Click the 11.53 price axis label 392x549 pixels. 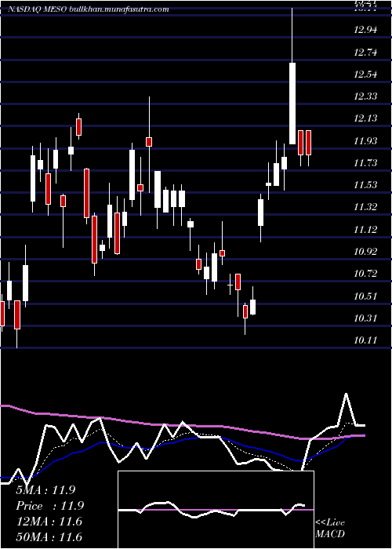(365, 185)
